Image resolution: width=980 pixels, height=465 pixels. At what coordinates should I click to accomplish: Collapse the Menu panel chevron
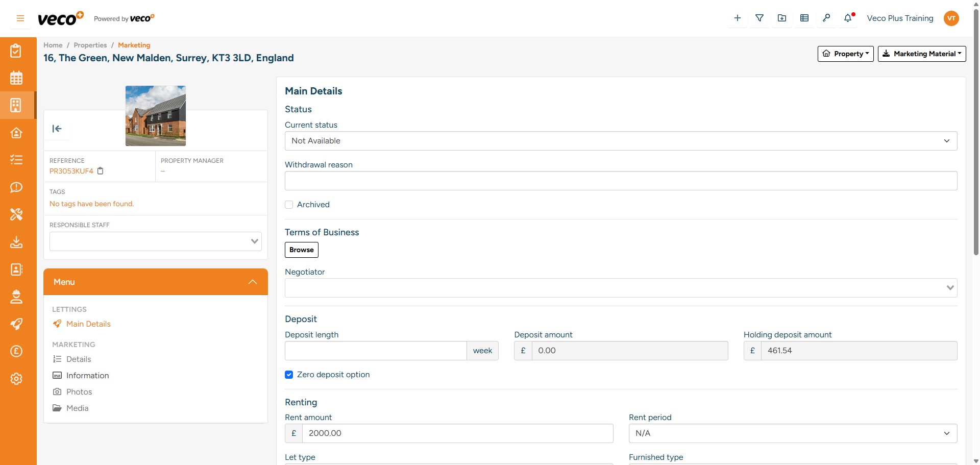coord(252,282)
